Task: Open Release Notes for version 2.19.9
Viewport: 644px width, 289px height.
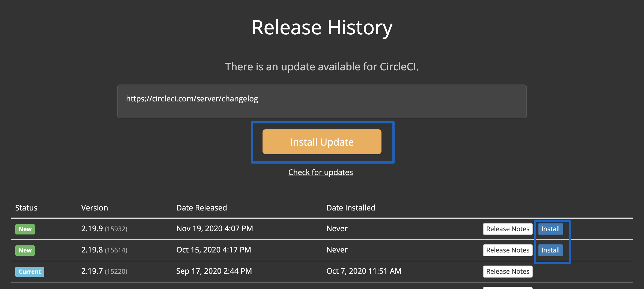Action: pos(508,229)
